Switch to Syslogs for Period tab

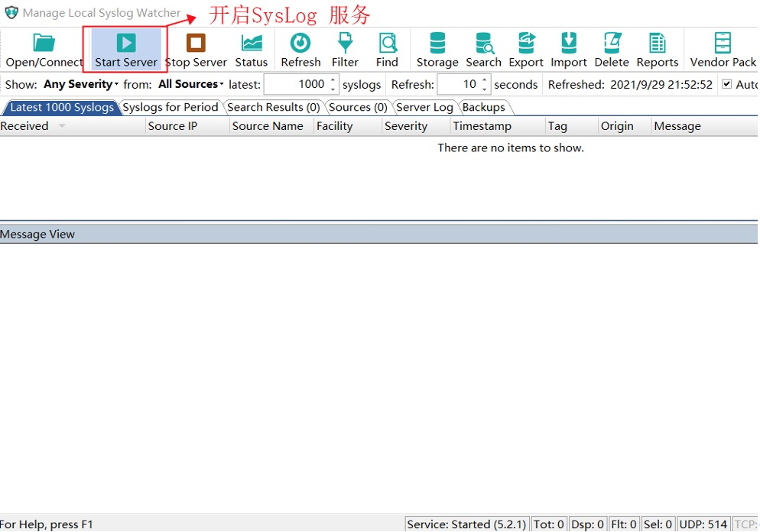171,107
